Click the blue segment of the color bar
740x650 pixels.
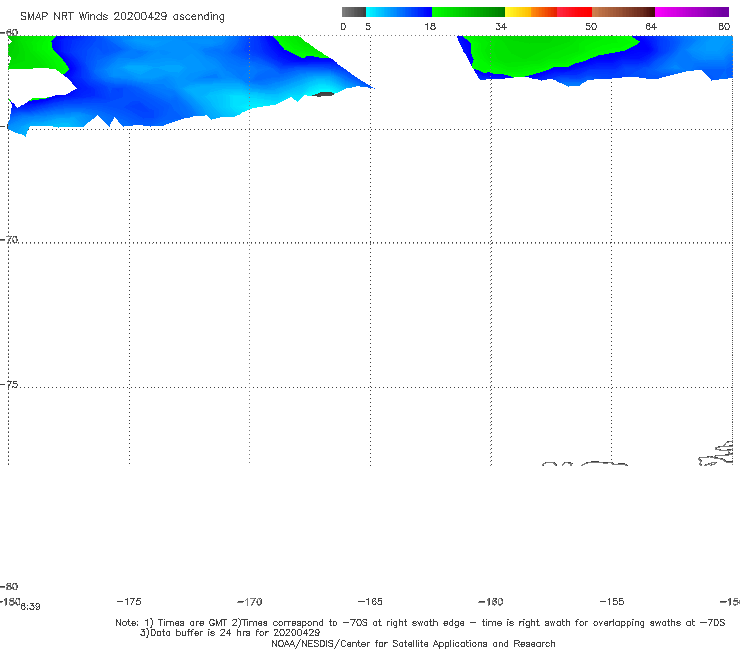[x=399, y=12]
